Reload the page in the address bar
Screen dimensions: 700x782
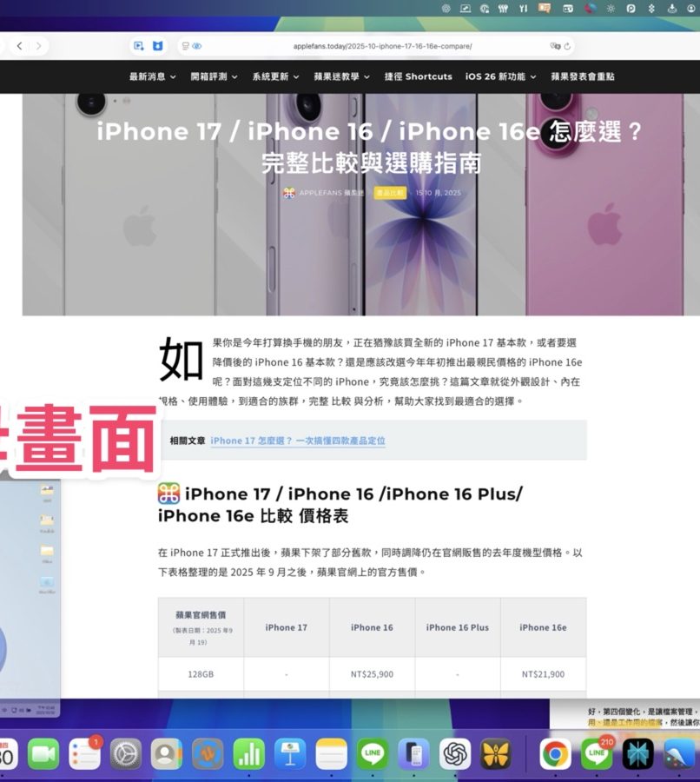568,46
